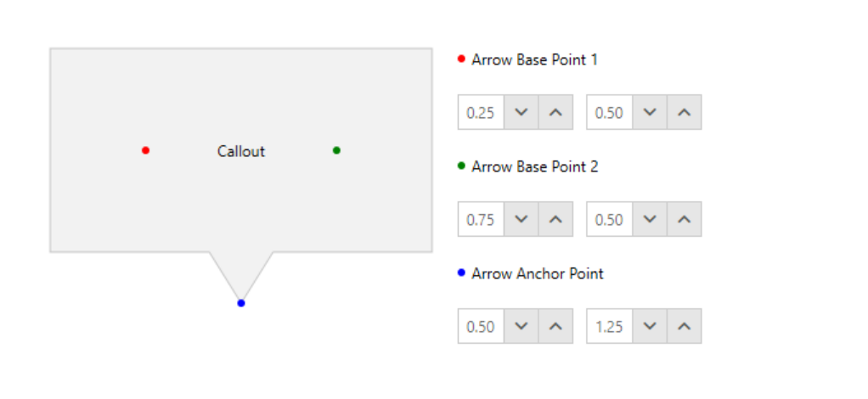The image size is (868, 399).
Task: Click the Callout text label
Action: click(x=241, y=151)
